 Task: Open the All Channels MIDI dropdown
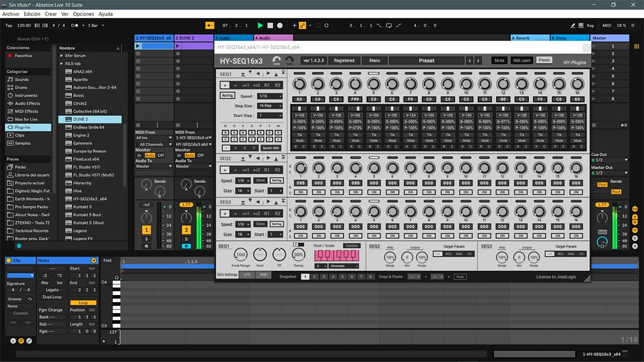tap(154, 144)
